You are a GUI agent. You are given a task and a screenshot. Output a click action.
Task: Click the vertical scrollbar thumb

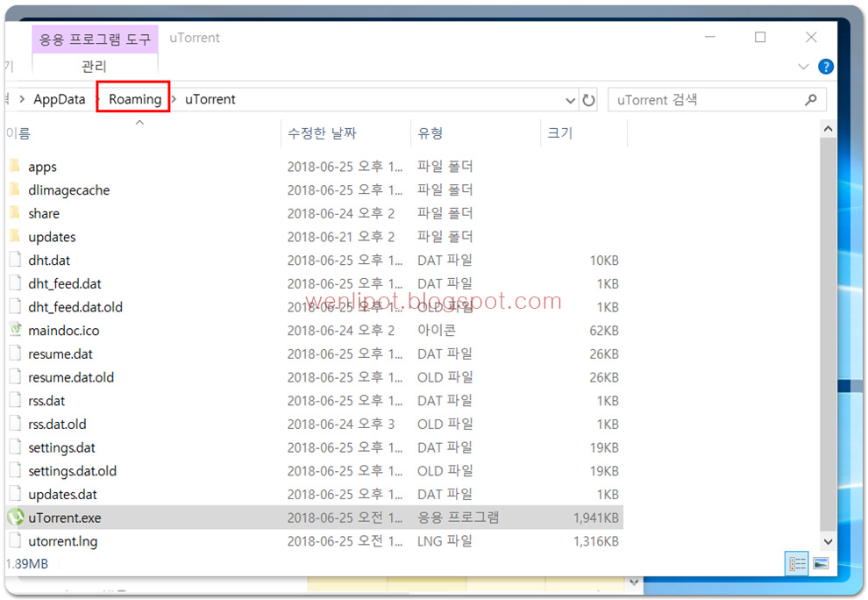point(828,334)
